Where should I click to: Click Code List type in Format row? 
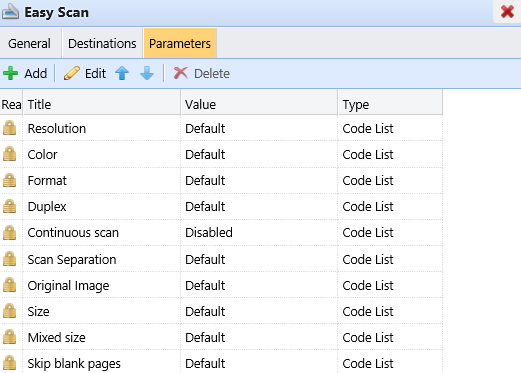368,181
